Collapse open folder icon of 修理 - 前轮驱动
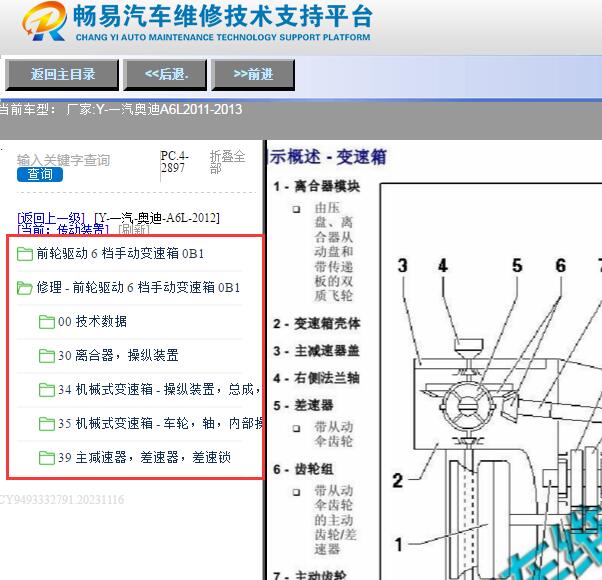Image resolution: width=602 pixels, height=580 pixels. [25, 288]
